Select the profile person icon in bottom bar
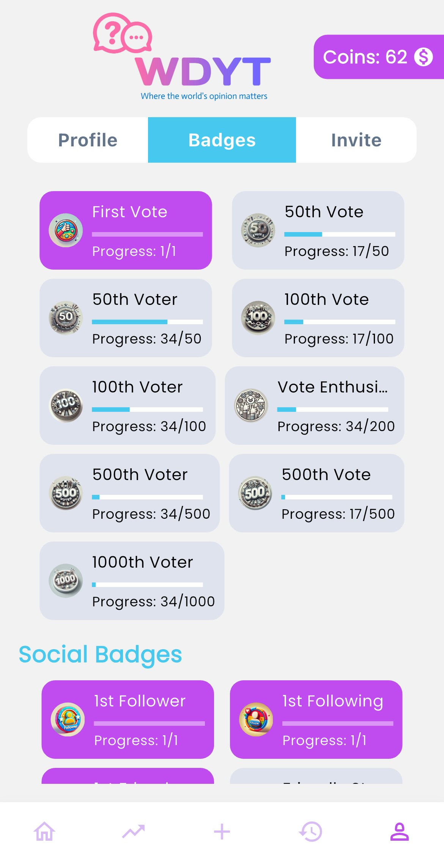 click(x=399, y=832)
